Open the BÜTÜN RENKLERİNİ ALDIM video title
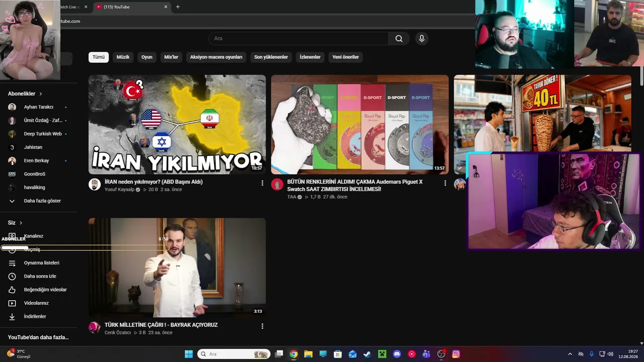This screenshot has height=362, width=644. click(x=355, y=186)
